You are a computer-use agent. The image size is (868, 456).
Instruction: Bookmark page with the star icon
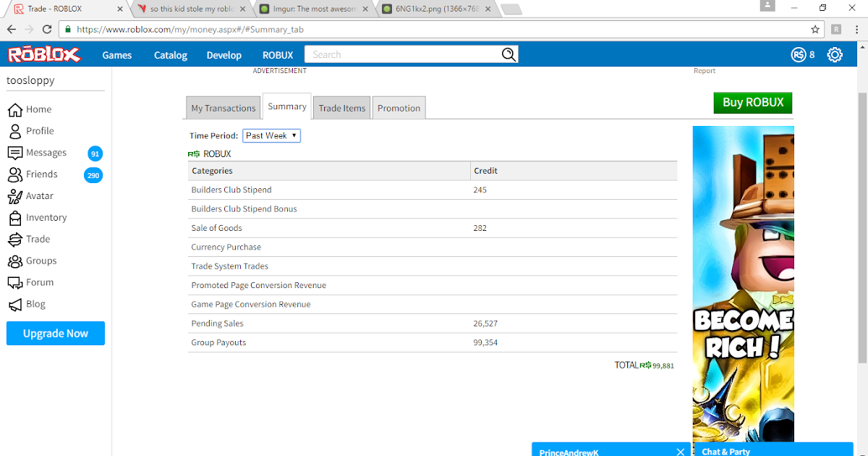click(815, 30)
